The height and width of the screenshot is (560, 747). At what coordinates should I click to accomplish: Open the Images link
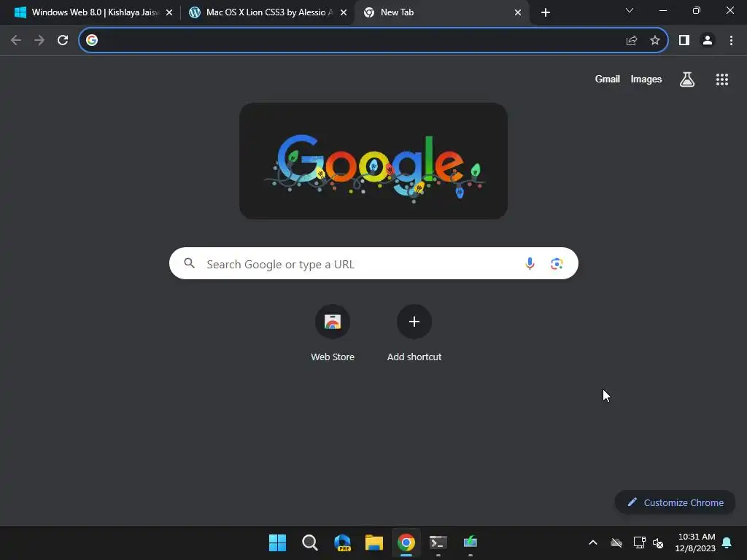646,79
